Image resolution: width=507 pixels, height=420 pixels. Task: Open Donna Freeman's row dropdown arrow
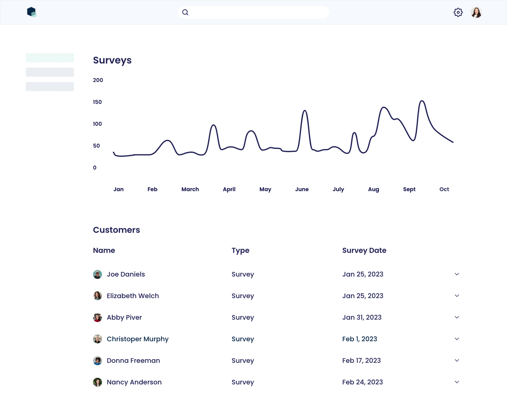click(x=457, y=360)
